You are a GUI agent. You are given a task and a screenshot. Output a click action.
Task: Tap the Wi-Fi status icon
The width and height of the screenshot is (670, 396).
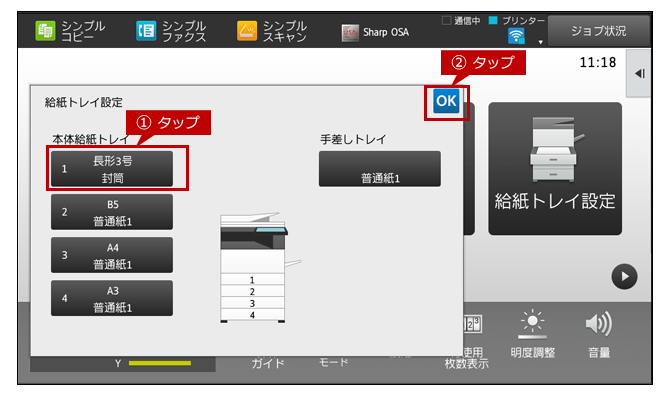[516, 36]
